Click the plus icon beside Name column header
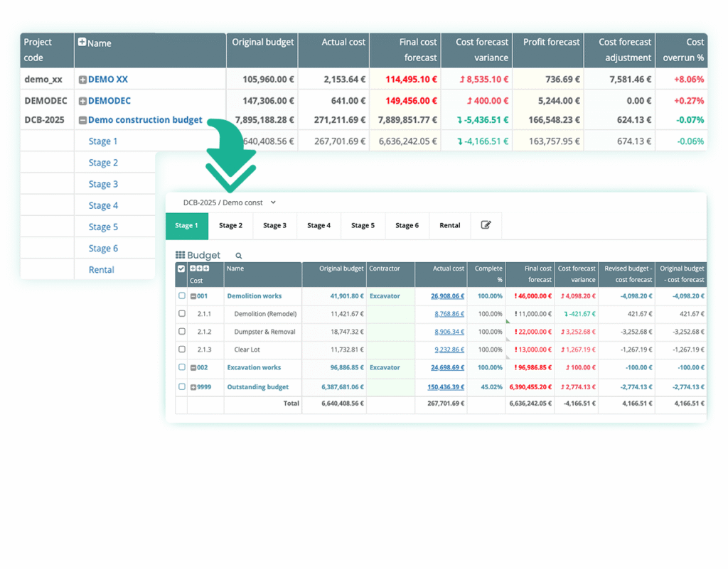 click(x=83, y=43)
